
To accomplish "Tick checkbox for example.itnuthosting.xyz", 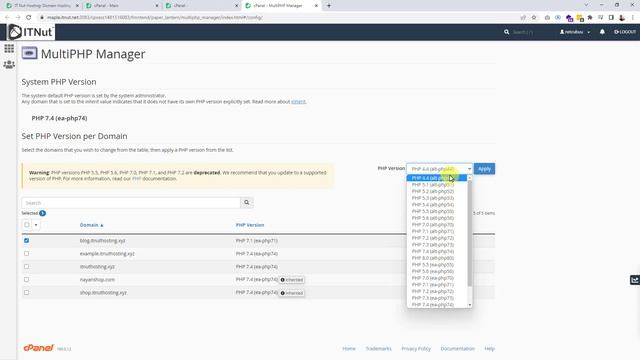I will (27, 253).
